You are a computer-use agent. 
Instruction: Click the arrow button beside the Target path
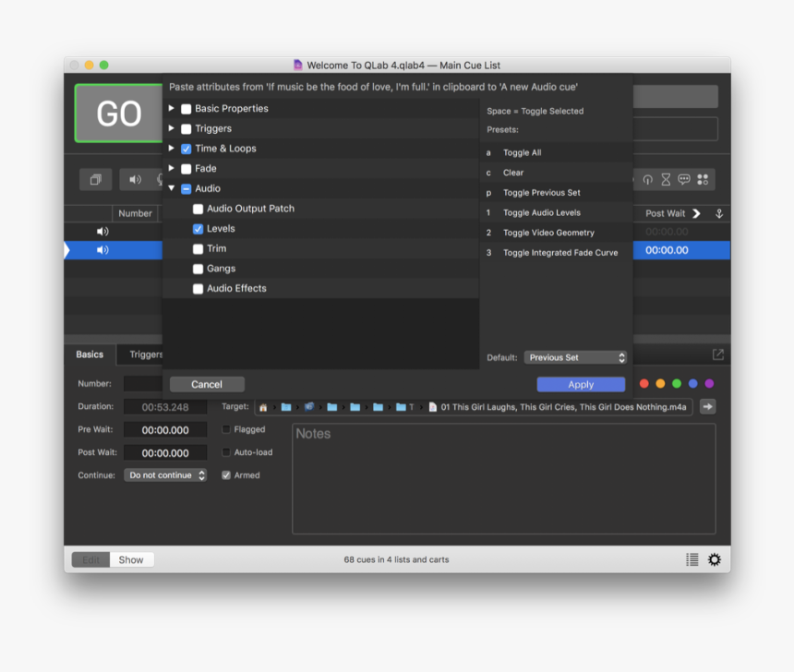(707, 407)
